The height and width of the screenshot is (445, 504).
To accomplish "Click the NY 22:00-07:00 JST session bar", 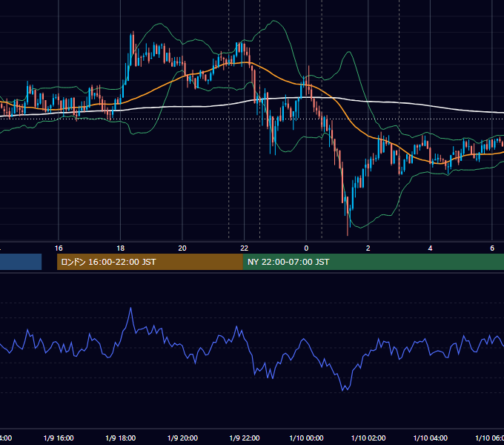I will pyautogui.click(x=373, y=262).
